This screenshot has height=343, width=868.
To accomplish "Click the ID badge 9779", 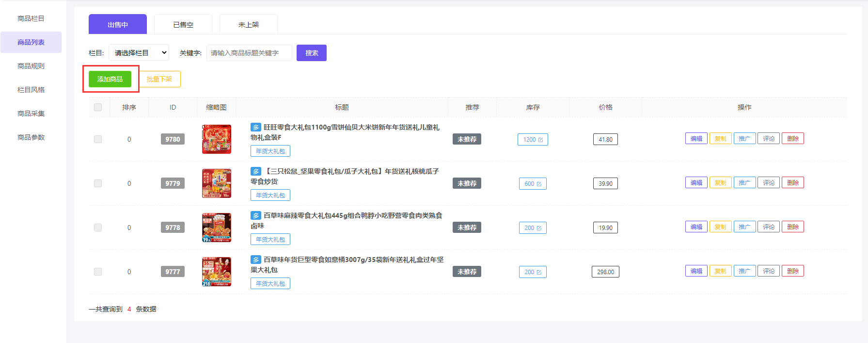I will click(x=173, y=183).
